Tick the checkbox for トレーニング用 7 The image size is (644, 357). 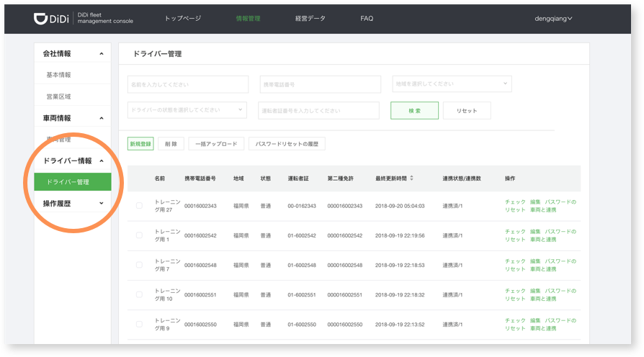point(139,265)
